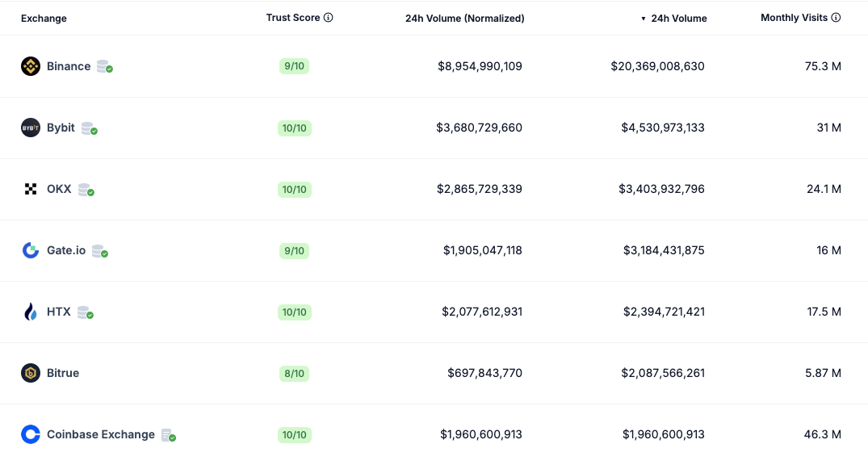Open the Bybit exchange link
Screen dimensions: 868x465
(61, 128)
